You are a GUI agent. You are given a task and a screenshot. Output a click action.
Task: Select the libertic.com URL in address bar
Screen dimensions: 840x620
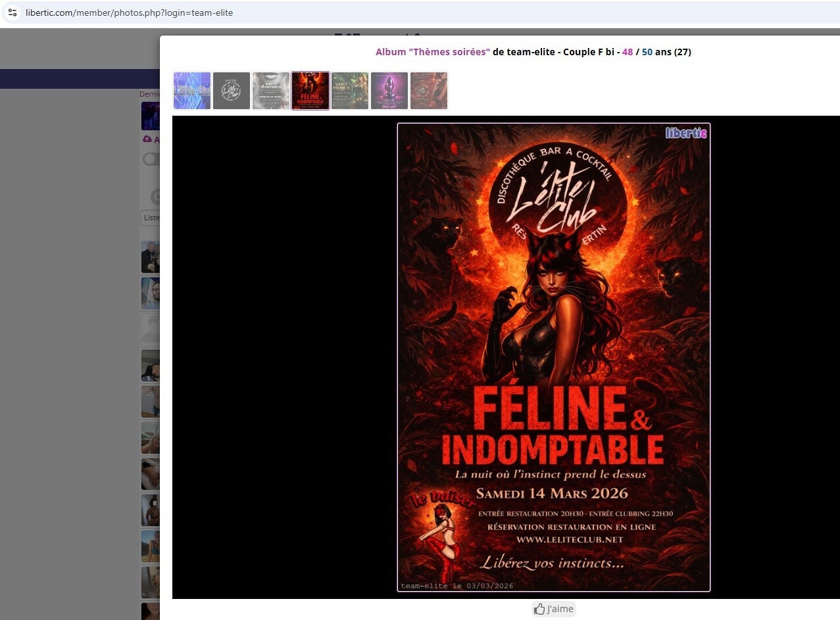click(x=129, y=12)
